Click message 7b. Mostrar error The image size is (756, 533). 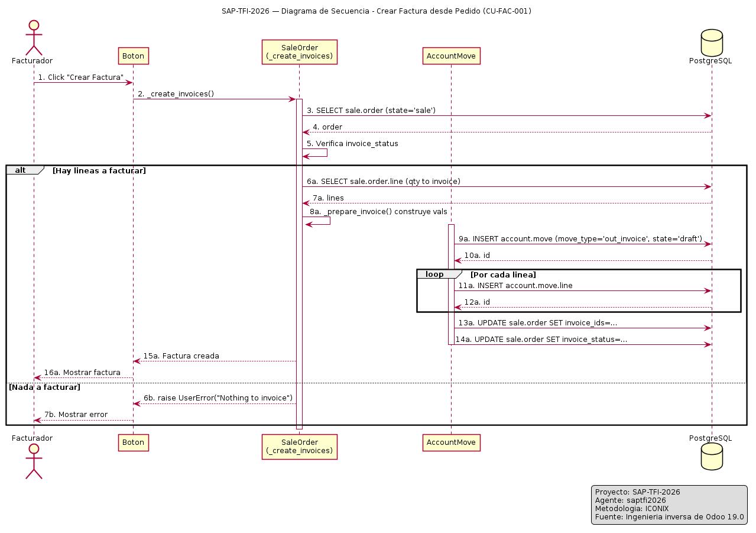click(76, 415)
